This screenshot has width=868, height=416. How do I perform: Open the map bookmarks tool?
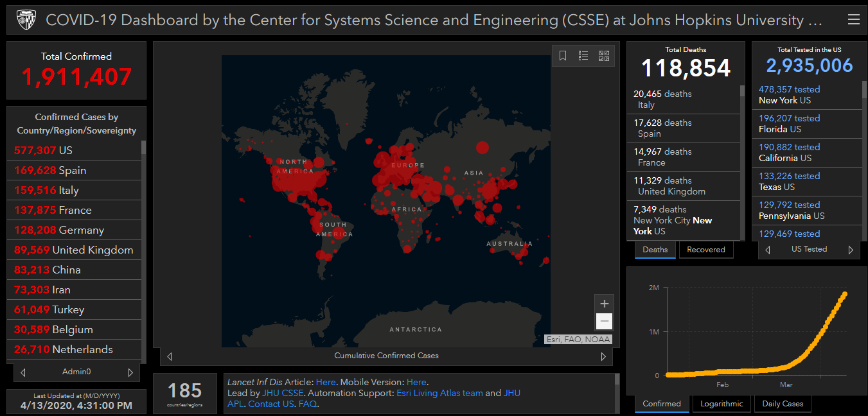[563, 56]
